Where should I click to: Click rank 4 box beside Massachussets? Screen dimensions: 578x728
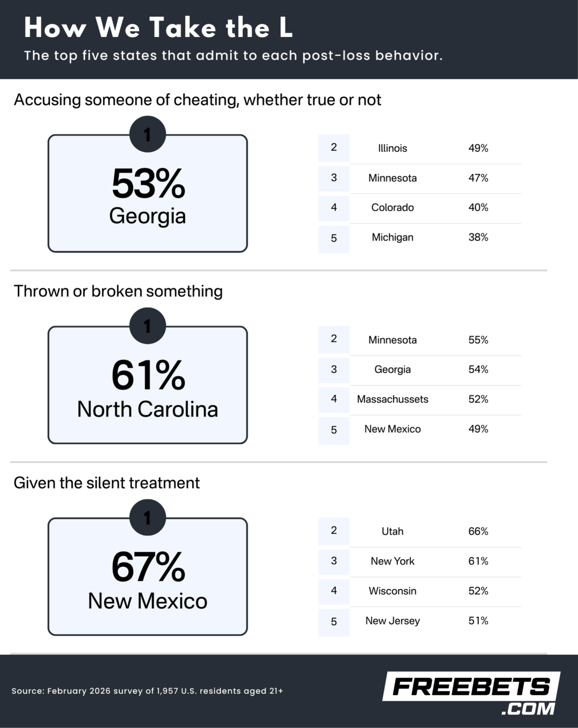tap(334, 399)
